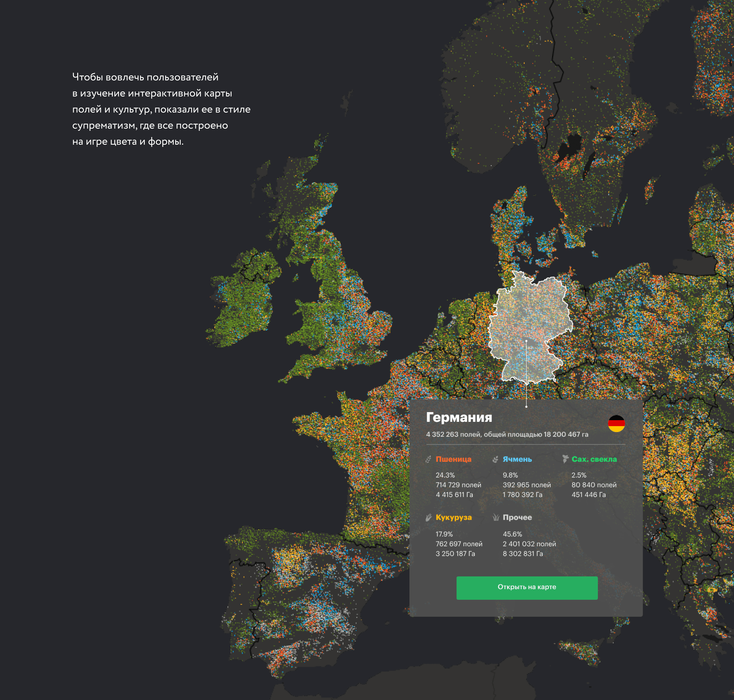Click the callout dot at the card's top

[526, 407]
